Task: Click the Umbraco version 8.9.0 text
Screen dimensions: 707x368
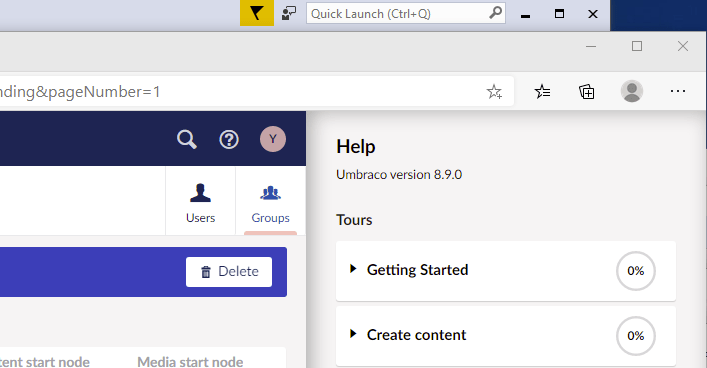Action: (x=399, y=175)
